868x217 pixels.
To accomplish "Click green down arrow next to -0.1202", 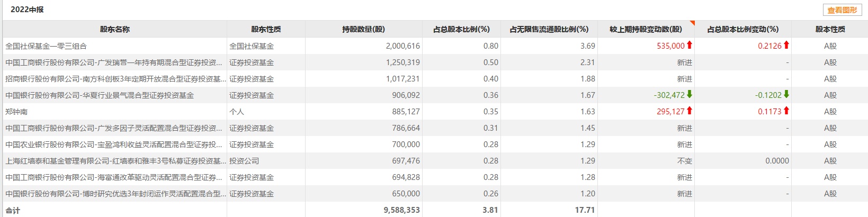I will click(x=786, y=95).
